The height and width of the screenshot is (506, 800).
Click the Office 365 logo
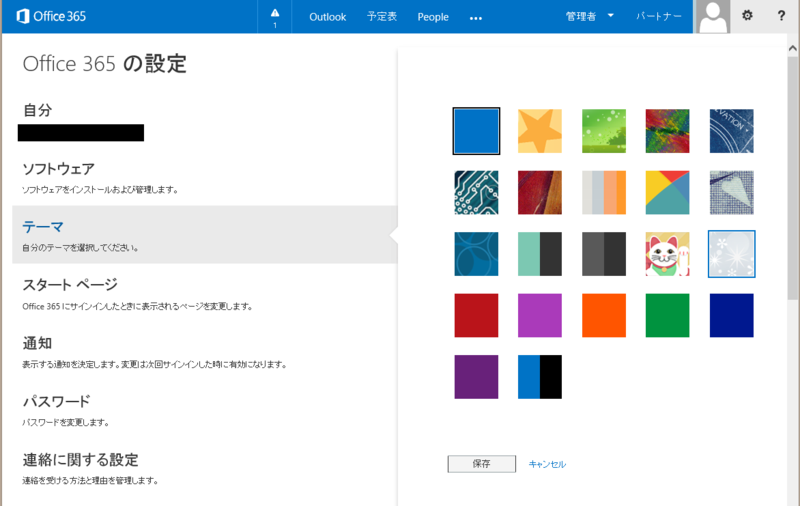coord(51,16)
